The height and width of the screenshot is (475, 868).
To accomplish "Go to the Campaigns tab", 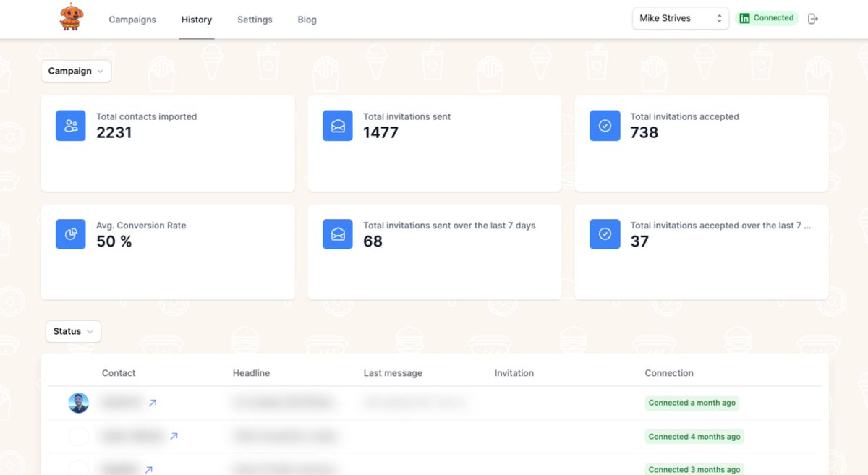I will (x=132, y=20).
